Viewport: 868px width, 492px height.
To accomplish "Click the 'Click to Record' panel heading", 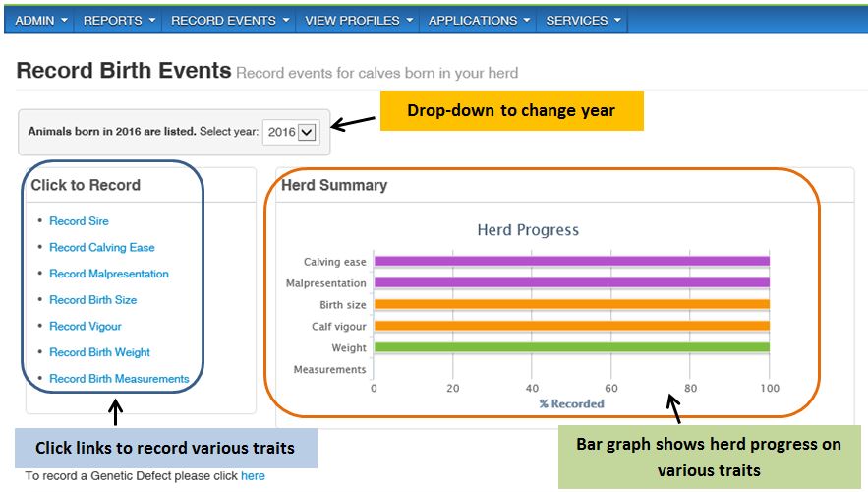I will pyautogui.click(x=86, y=185).
